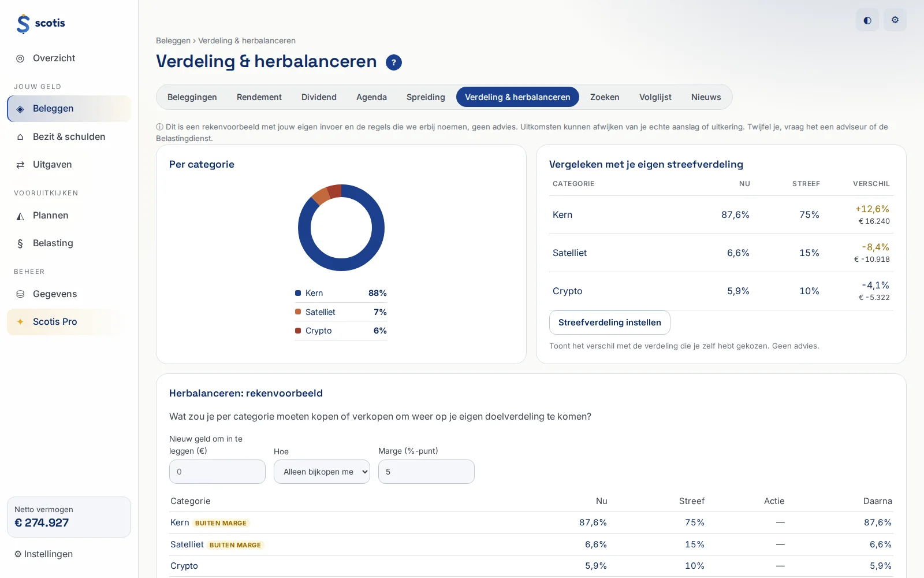Click the Netto vermogen card
Image resolution: width=924 pixels, height=578 pixels.
coord(69,517)
